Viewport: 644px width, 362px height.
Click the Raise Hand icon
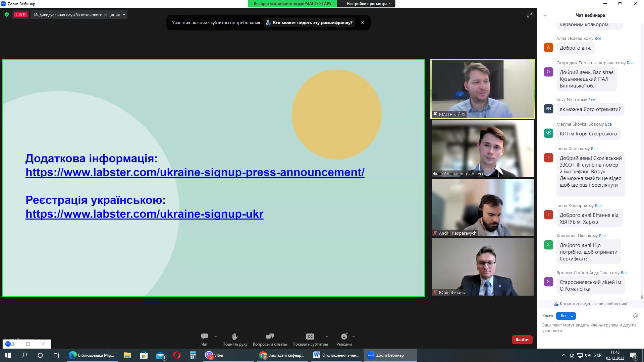(235, 337)
